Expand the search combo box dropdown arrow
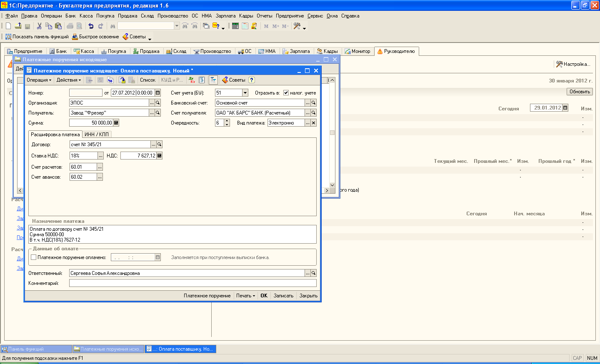This screenshot has height=364, width=600. [x=177, y=26]
